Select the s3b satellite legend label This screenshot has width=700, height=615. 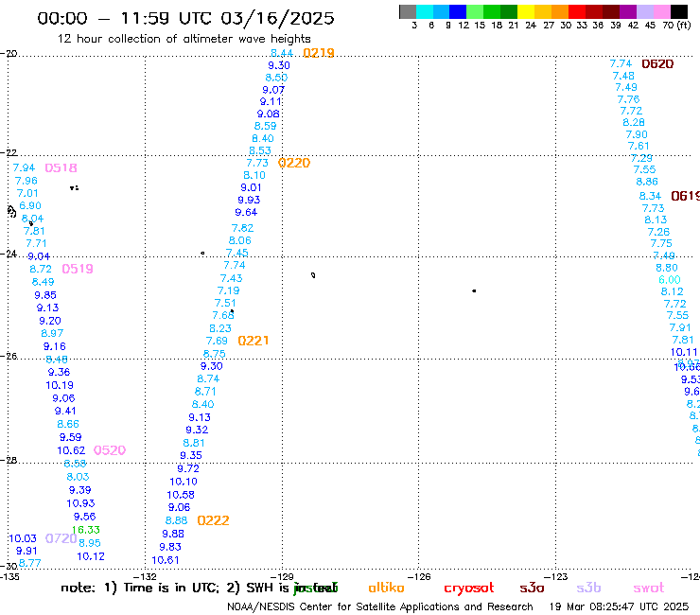tap(588, 588)
